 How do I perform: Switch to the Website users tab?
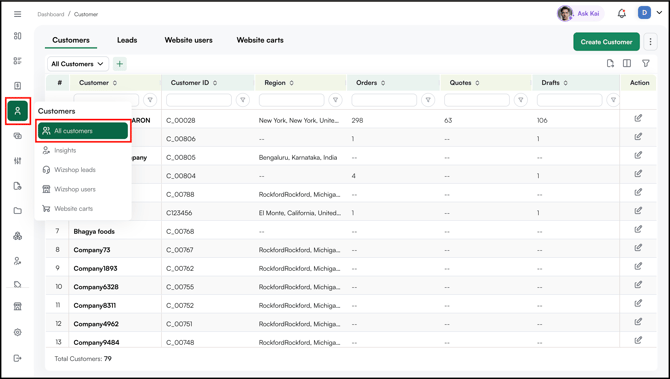pyautogui.click(x=188, y=40)
